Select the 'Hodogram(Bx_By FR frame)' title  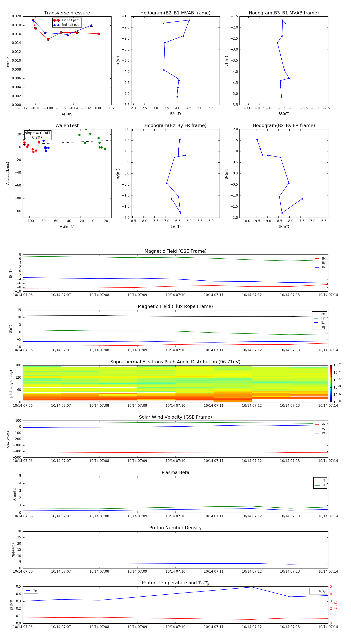(x=284, y=125)
